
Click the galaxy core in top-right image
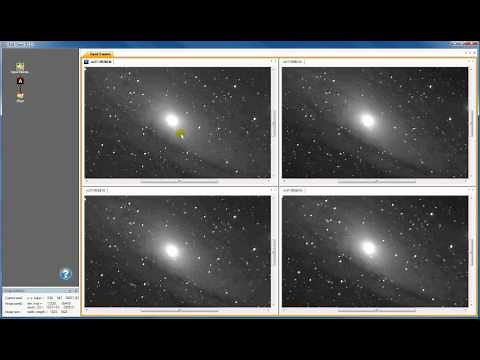click(368, 120)
